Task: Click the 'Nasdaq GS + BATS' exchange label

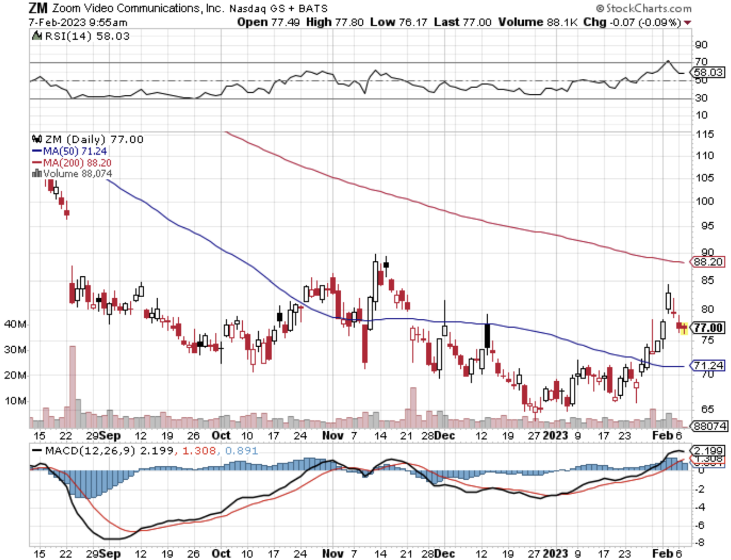Action: pyautogui.click(x=279, y=9)
